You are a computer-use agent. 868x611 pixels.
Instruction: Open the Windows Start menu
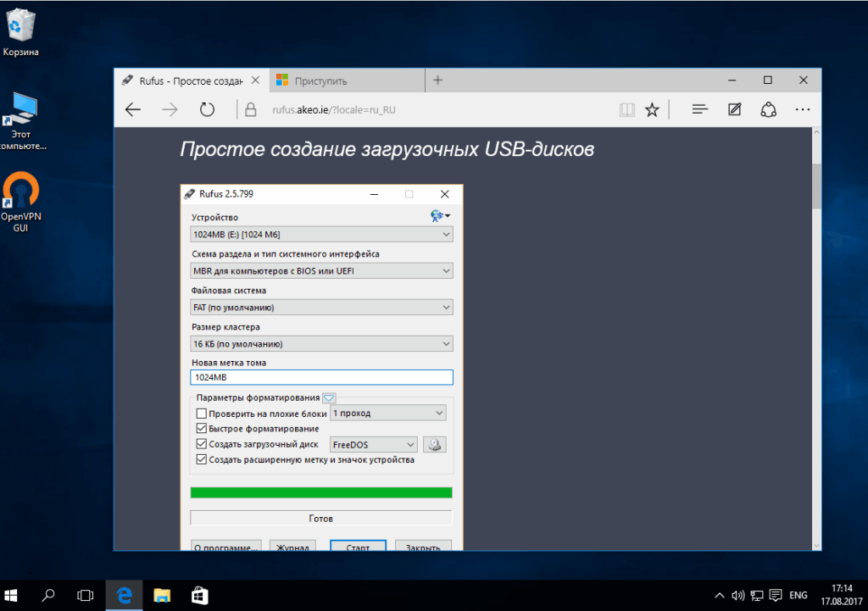click(11, 596)
